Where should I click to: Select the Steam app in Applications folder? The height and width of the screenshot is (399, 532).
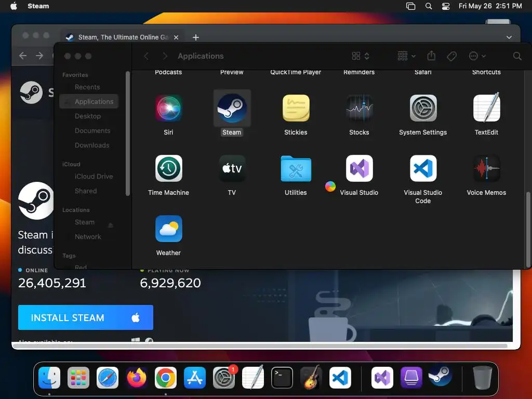[232, 108]
